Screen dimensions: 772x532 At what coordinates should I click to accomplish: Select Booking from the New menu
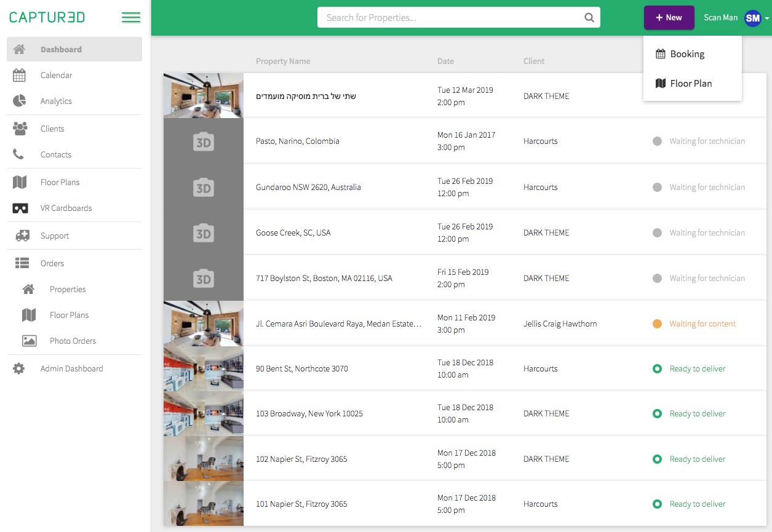(693, 54)
